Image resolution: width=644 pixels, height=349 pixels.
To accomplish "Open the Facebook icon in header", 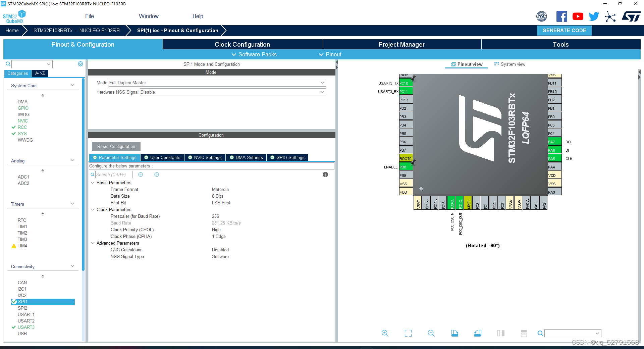I will tap(561, 16).
